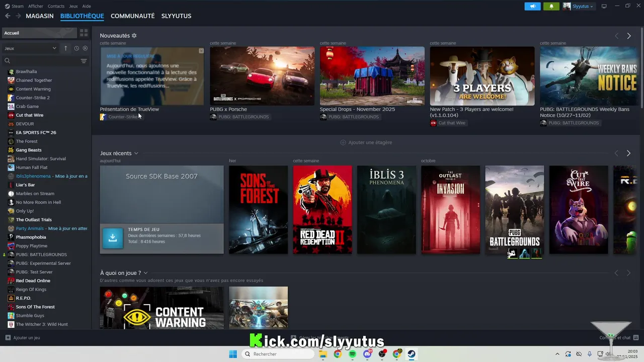644x362 pixels.
Task: Open the green notifications bell
Action: point(551,6)
